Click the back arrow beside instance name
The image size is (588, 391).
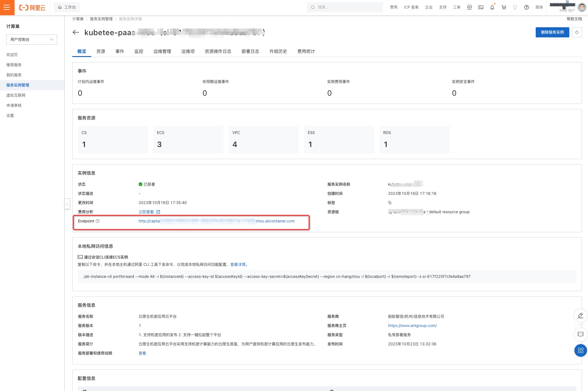pos(76,32)
